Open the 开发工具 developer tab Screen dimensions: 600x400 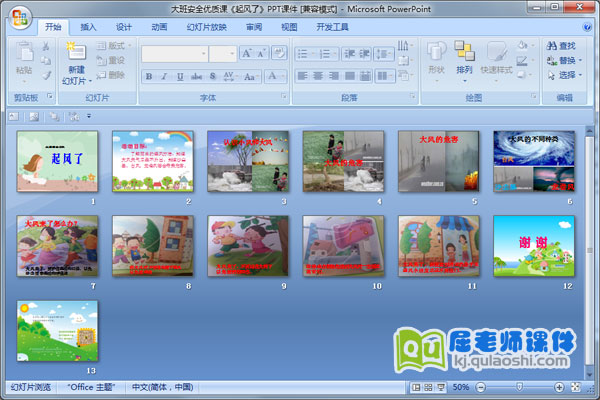pos(332,27)
